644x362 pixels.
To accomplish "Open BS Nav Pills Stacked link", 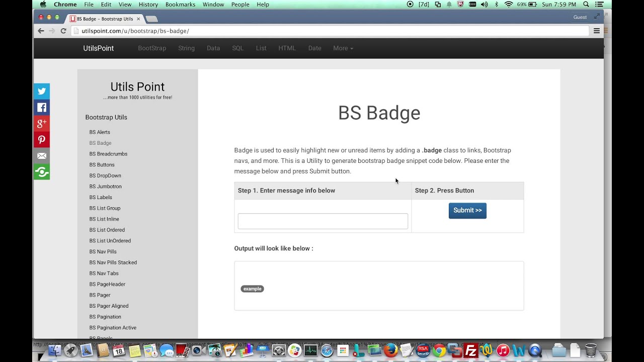I will (113, 262).
